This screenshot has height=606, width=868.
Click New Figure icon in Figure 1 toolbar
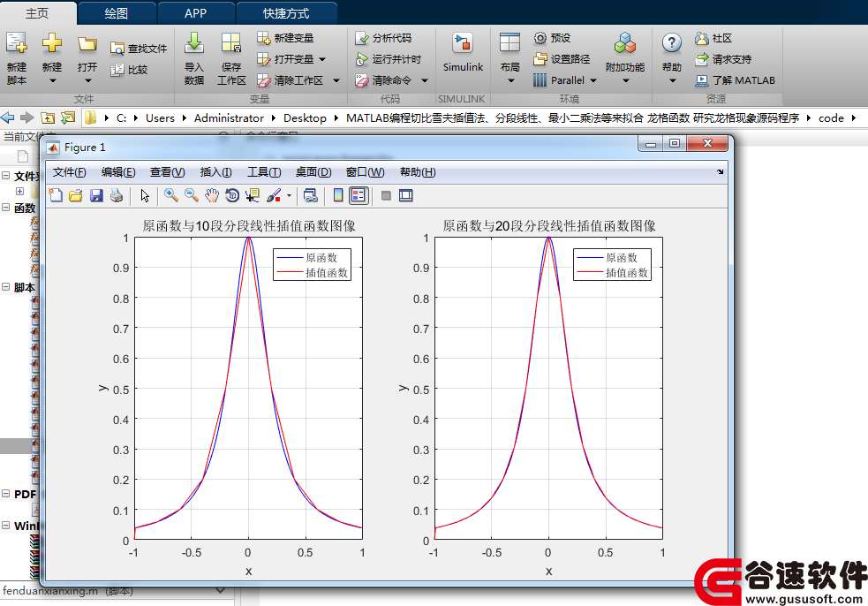[56, 195]
